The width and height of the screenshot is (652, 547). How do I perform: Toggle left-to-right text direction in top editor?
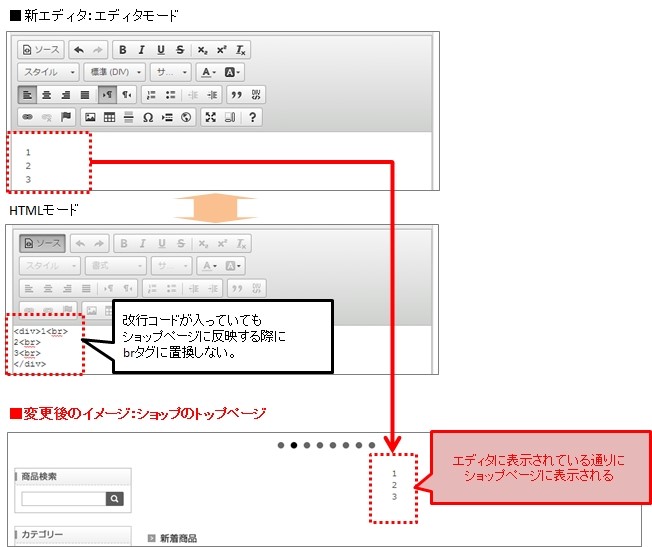click(x=106, y=95)
